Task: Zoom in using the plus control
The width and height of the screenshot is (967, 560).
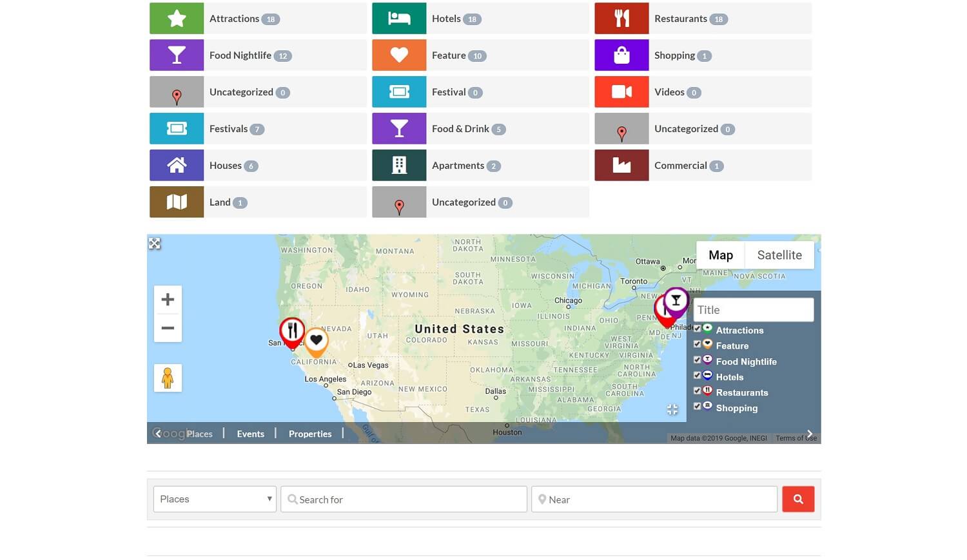Action: [x=168, y=298]
